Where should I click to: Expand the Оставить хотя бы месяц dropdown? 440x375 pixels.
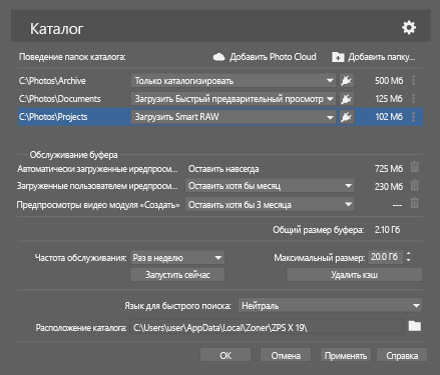click(x=270, y=186)
